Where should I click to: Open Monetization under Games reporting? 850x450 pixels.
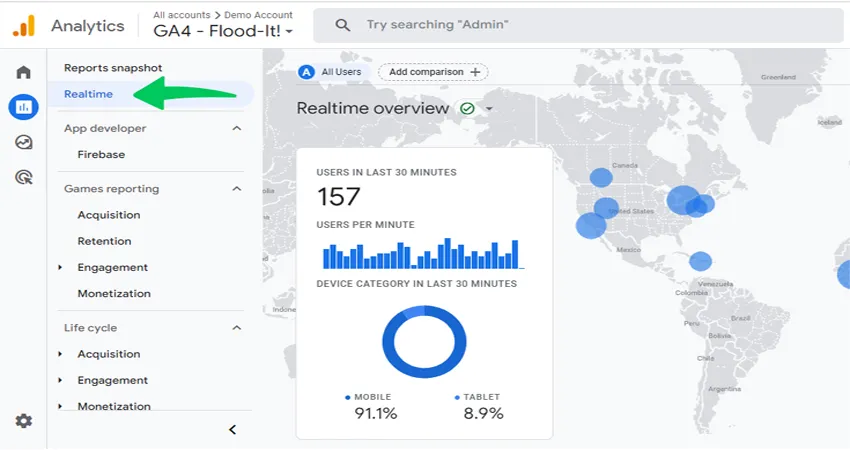114,293
